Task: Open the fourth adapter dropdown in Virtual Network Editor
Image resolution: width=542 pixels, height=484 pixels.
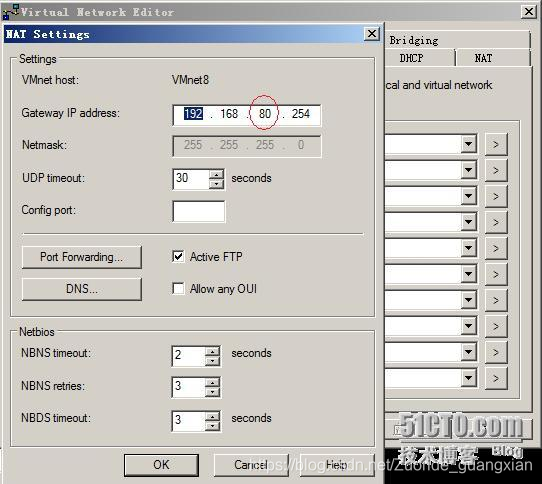Action: (468, 222)
